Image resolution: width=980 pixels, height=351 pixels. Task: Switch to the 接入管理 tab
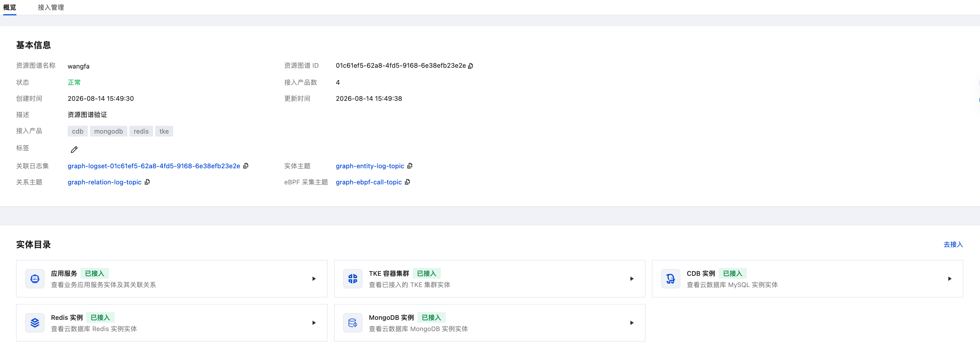point(51,8)
